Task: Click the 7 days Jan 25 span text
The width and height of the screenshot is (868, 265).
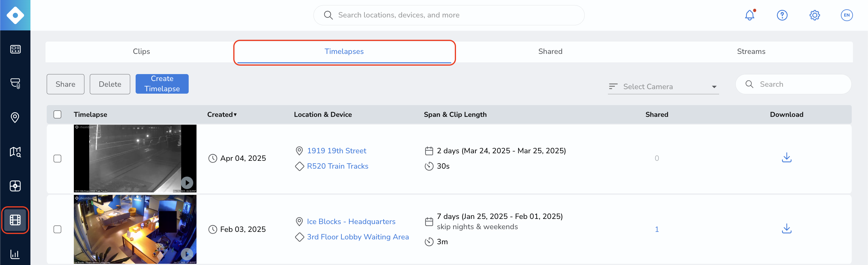Action: (x=500, y=217)
